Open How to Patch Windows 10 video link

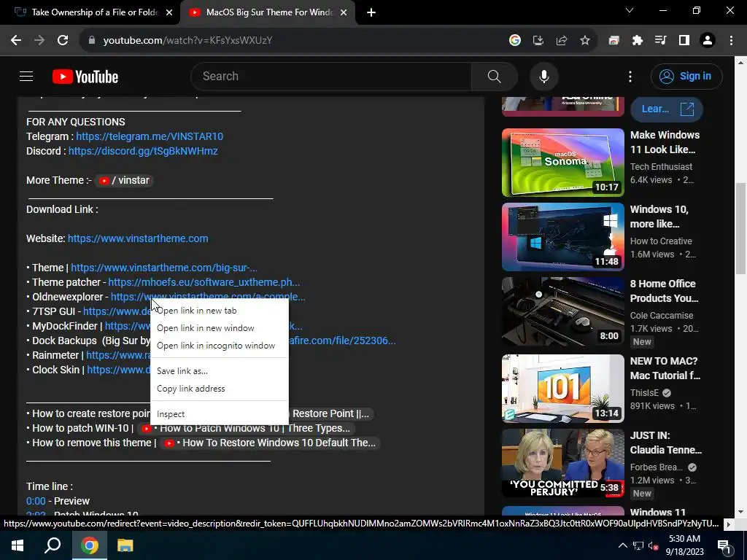(x=246, y=428)
